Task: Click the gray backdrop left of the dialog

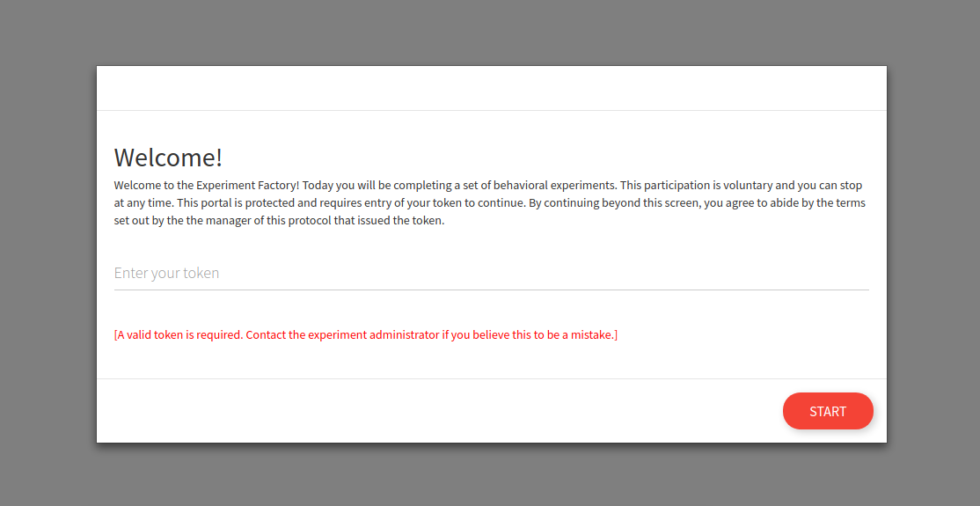Action: (x=48, y=253)
